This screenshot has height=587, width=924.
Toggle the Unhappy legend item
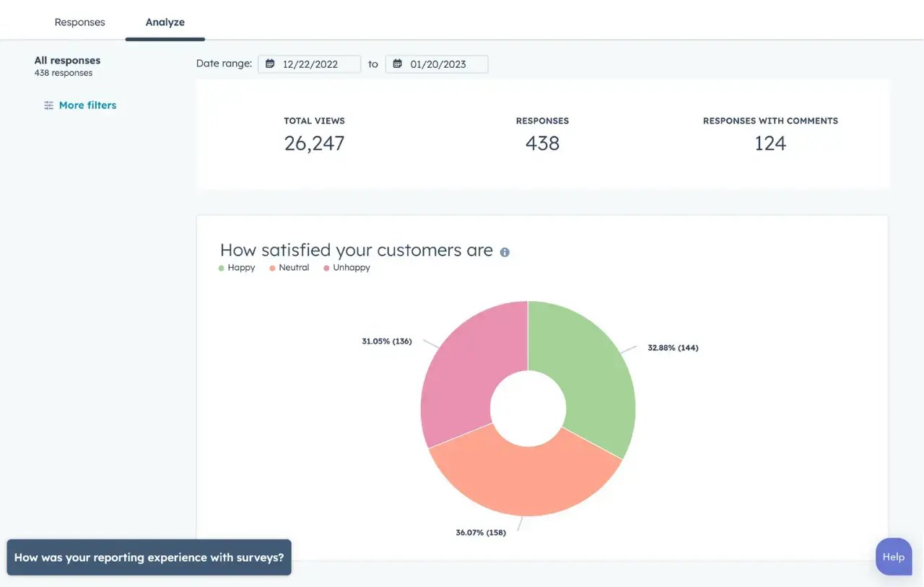pyautogui.click(x=347, y=267)
